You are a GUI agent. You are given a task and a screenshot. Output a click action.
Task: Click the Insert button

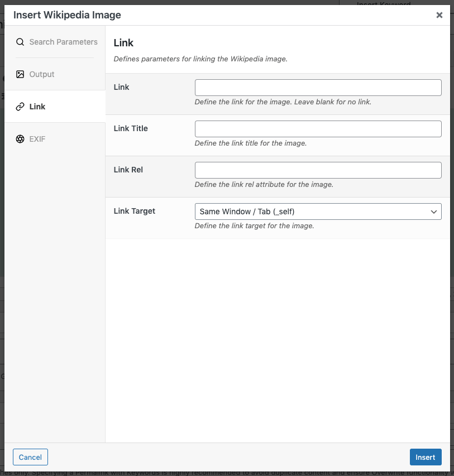[426, 457]
